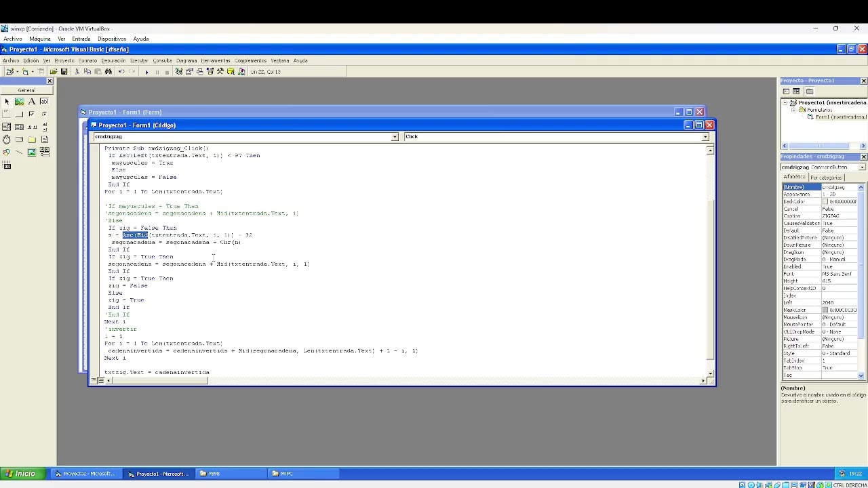Image resolution: width=868 pixels, height=488 pixels.
Task: Select the OptionButton control in toolbox
Action: (x=44, y=114)
